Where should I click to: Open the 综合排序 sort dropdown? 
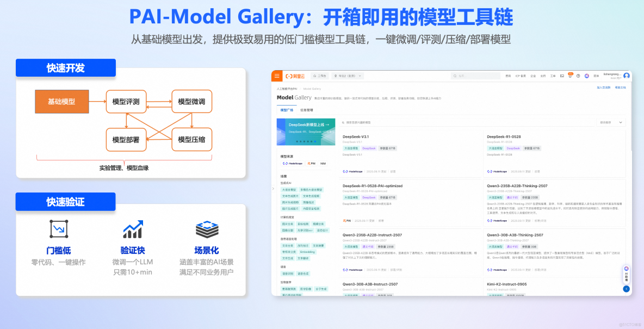[611, 122]
